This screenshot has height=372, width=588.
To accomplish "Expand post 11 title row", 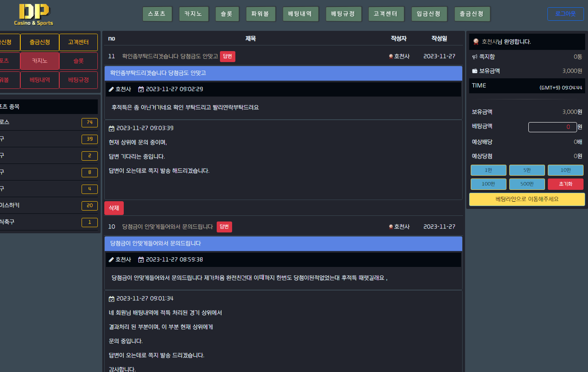I will click(x=170, y=56).
